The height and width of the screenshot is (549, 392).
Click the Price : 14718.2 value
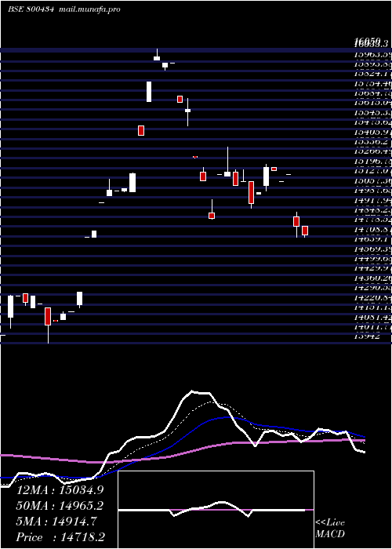coord(60,537)
